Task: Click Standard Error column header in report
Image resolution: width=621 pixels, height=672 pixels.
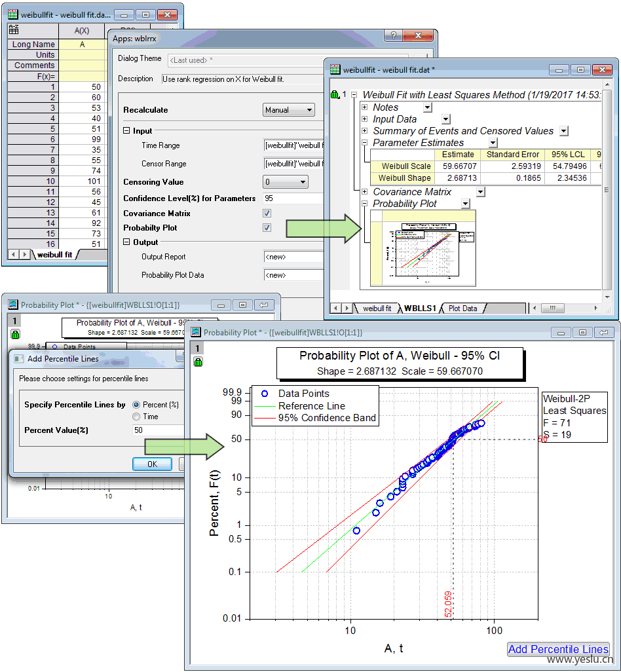Action: (x=512, y=155)
